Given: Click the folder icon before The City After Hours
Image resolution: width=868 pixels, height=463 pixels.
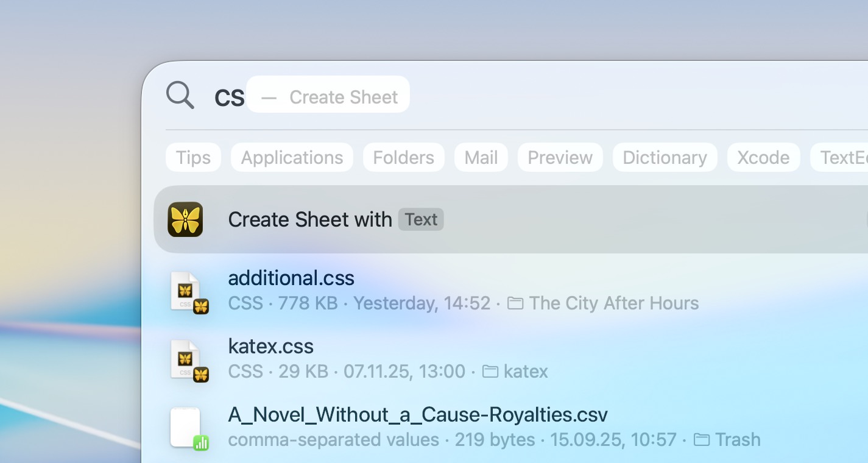Looking at the screenshot, I should (515, 303).
